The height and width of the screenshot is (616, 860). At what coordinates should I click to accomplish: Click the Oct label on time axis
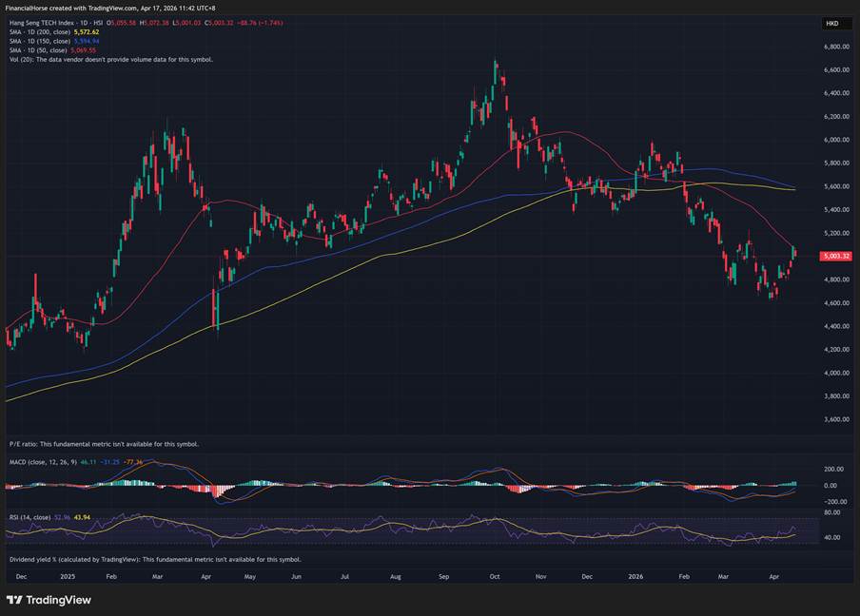point(494,576)
